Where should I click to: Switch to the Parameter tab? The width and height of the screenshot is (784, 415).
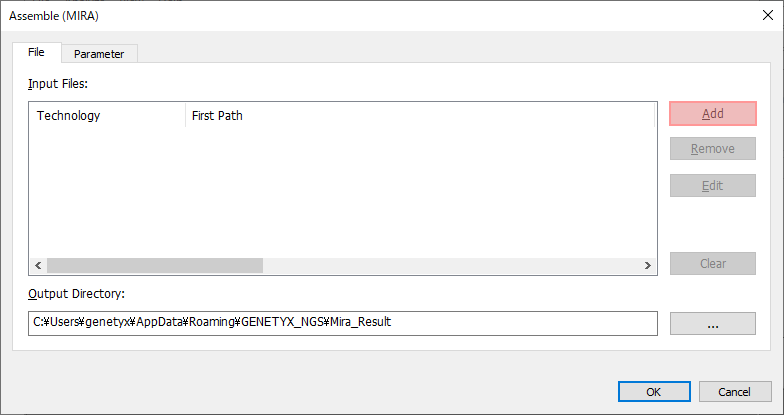(99, 54)
